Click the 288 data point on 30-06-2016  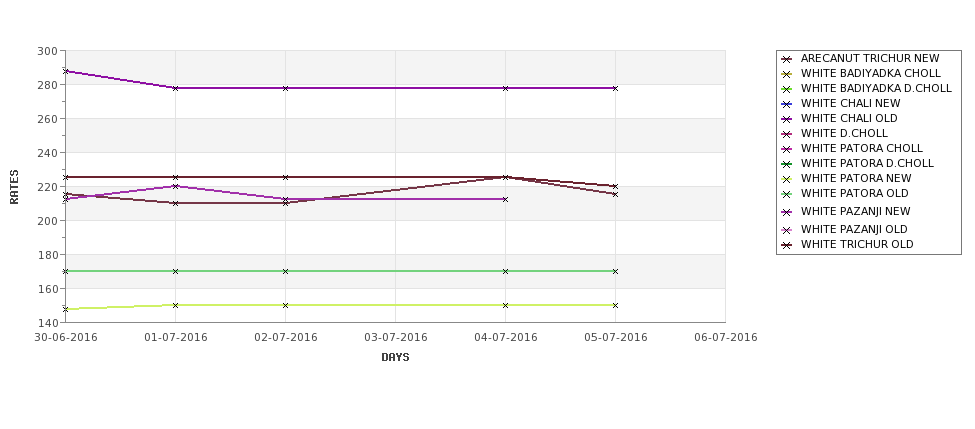(x=65, y=72)
